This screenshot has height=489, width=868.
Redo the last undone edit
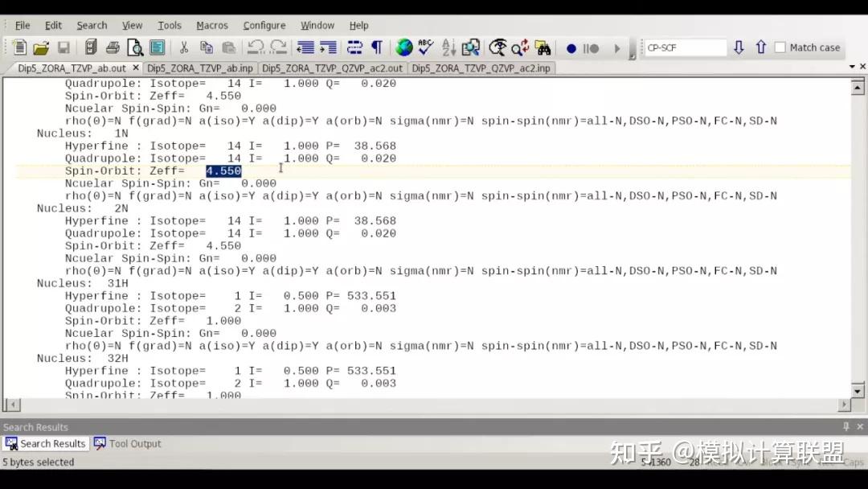[x=278, y=47]
